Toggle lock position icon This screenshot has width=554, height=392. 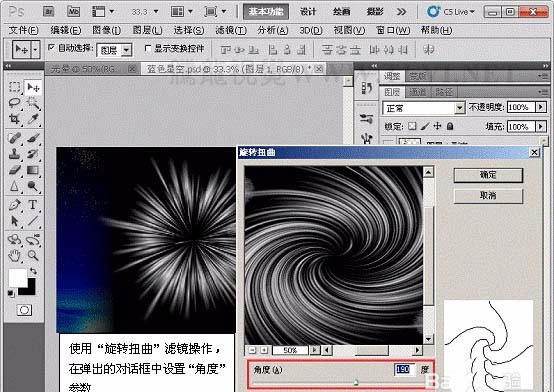pos(437,126)
